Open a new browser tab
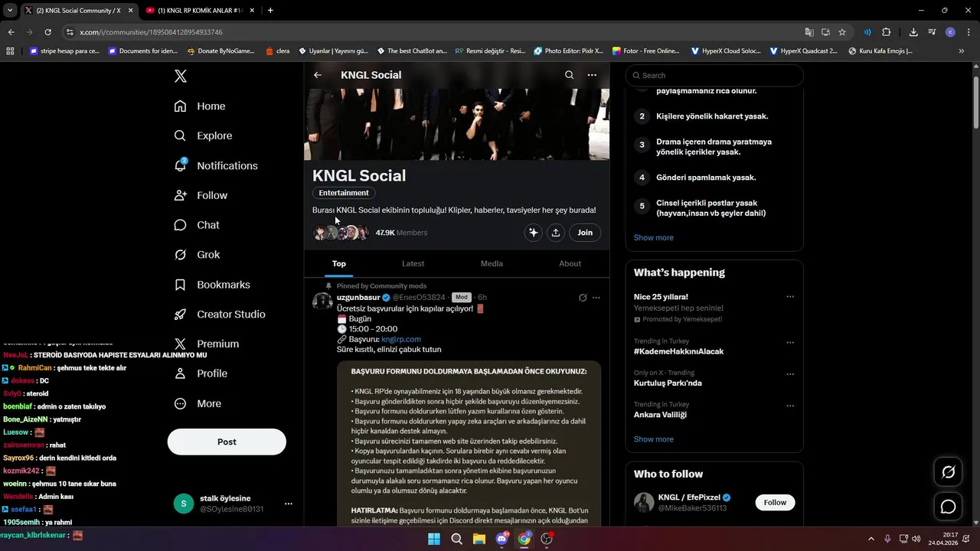 270,10
